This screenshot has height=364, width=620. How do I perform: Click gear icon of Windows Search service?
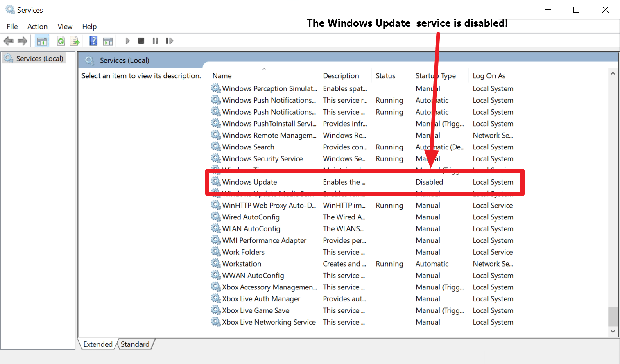pyautogui.click(x=216, y=146)
